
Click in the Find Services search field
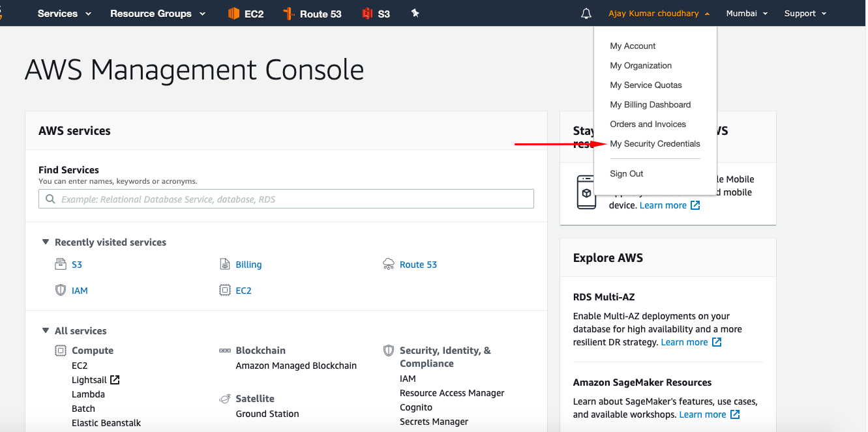[286, 199]
